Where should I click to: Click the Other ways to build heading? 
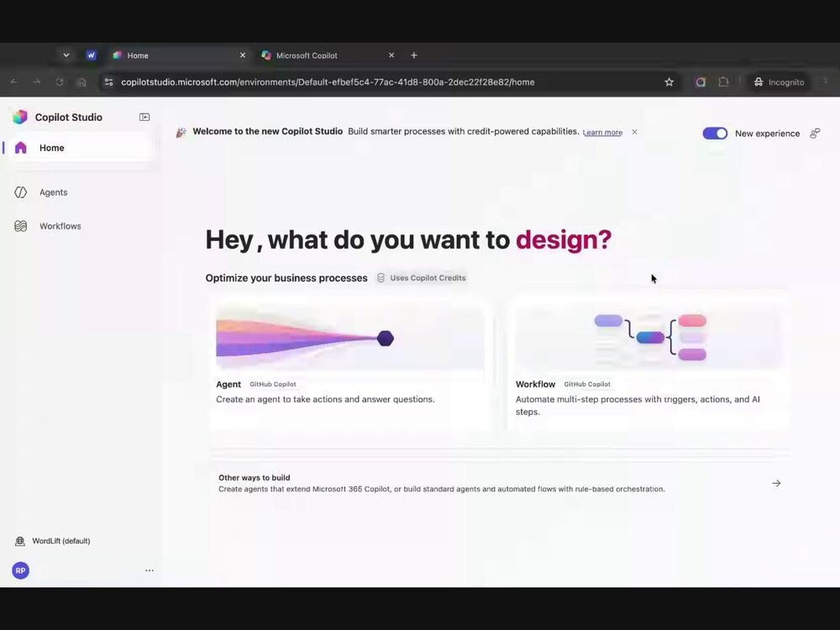254,477
